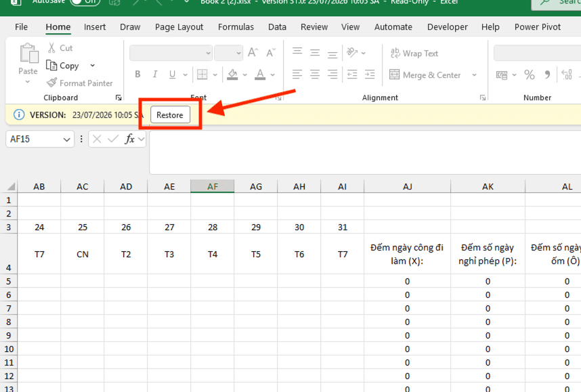
Task: Open the Help tab
Action: (x=490, y=27)
